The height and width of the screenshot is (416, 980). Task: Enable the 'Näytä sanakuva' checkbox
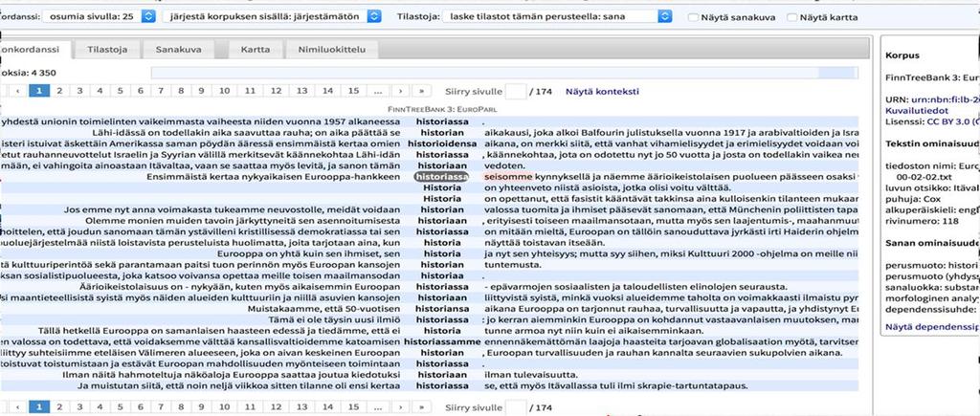pos(693,17)
